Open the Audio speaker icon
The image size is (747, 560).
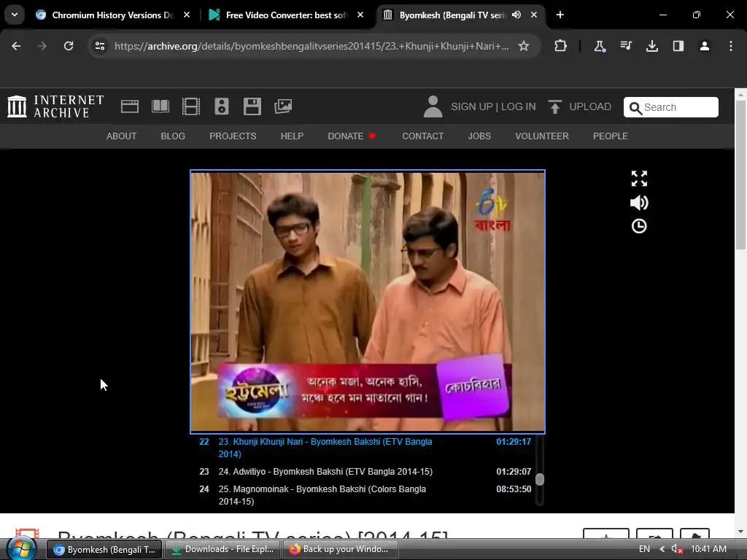pyautogui.click(x=222, y=106)
